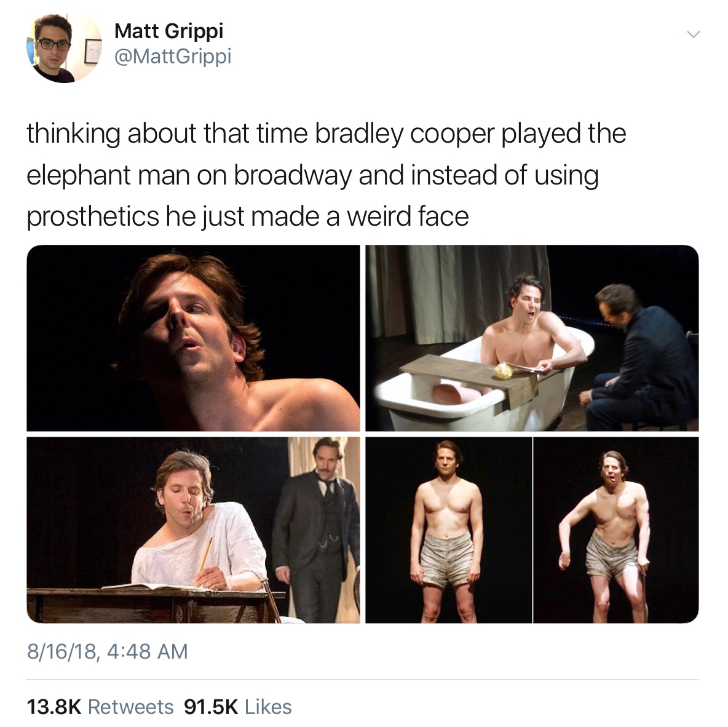Show the 91.5K Likes list
Image resolution: width=728 pixels, height=727 pixels.
(x=238, y=707)
